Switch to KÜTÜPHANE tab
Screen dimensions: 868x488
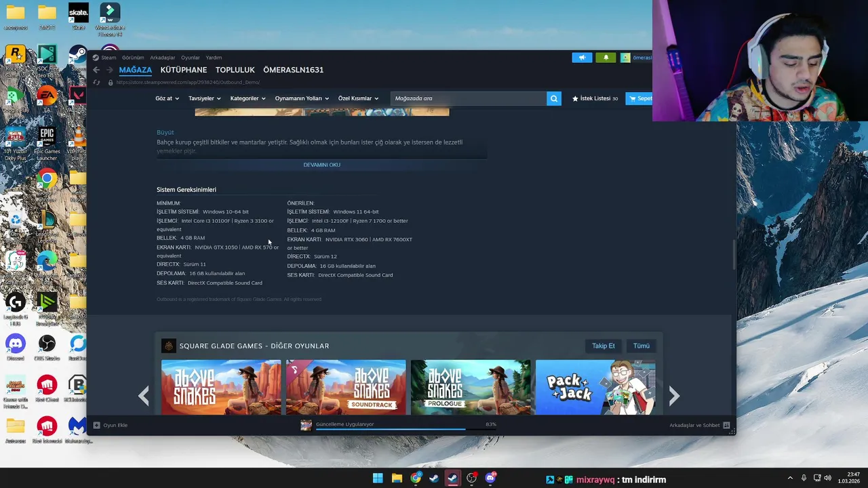(x=184, y=70)
